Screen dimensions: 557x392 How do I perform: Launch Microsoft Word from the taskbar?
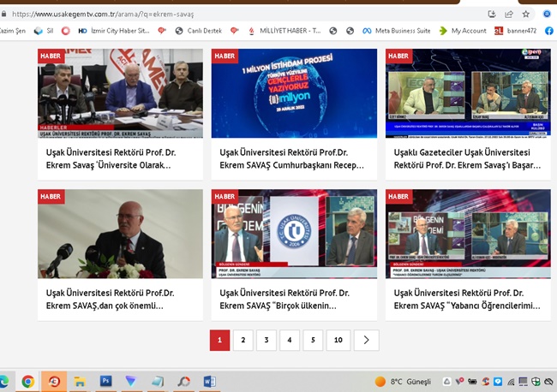tap(210, 381)
